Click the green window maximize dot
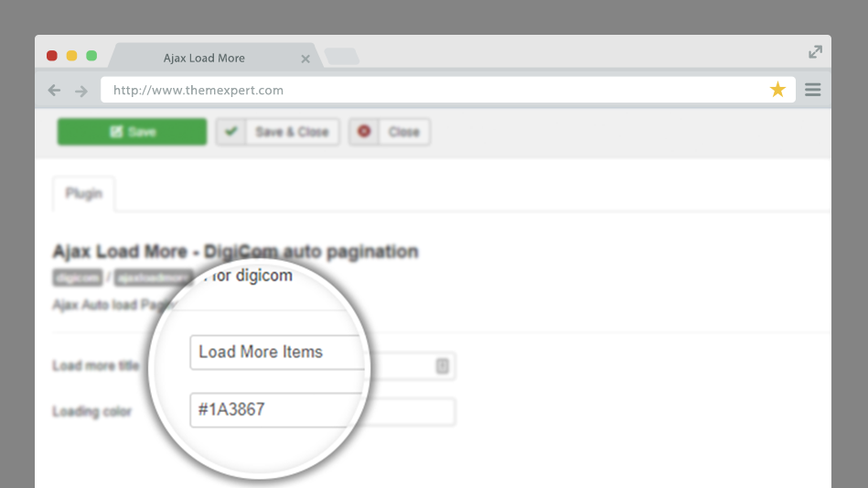Screen dimensions: 868x488 pos(91,55)
